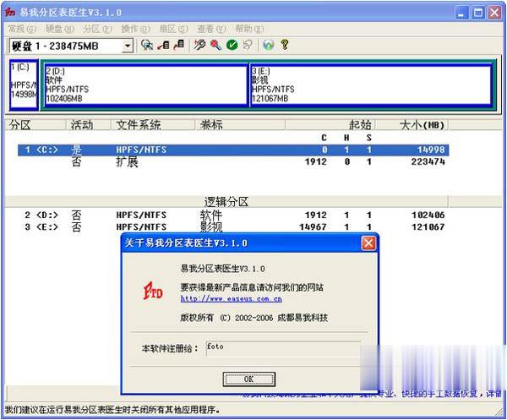
Task: Click the red app icon in title bar
Action: 10,13
